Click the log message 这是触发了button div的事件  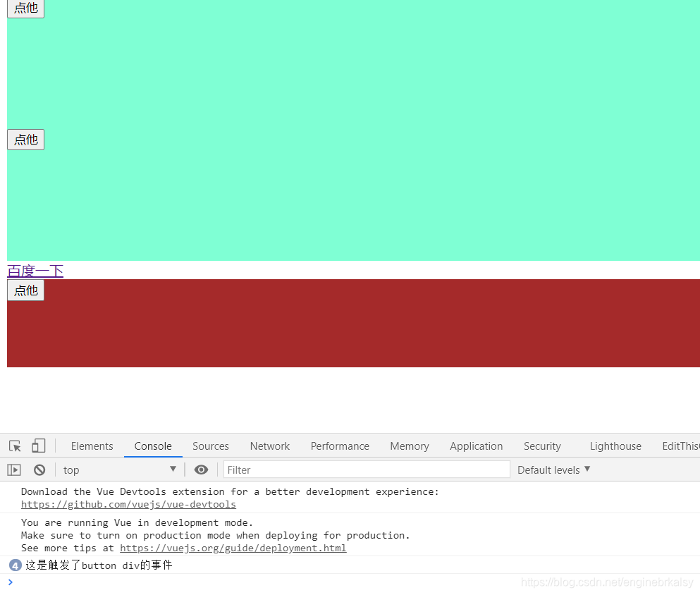pos(99,565)
